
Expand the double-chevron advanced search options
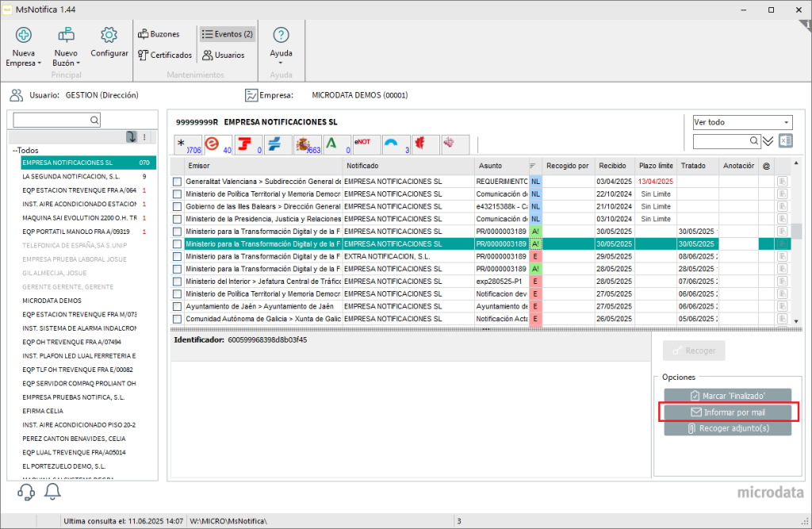768,141
